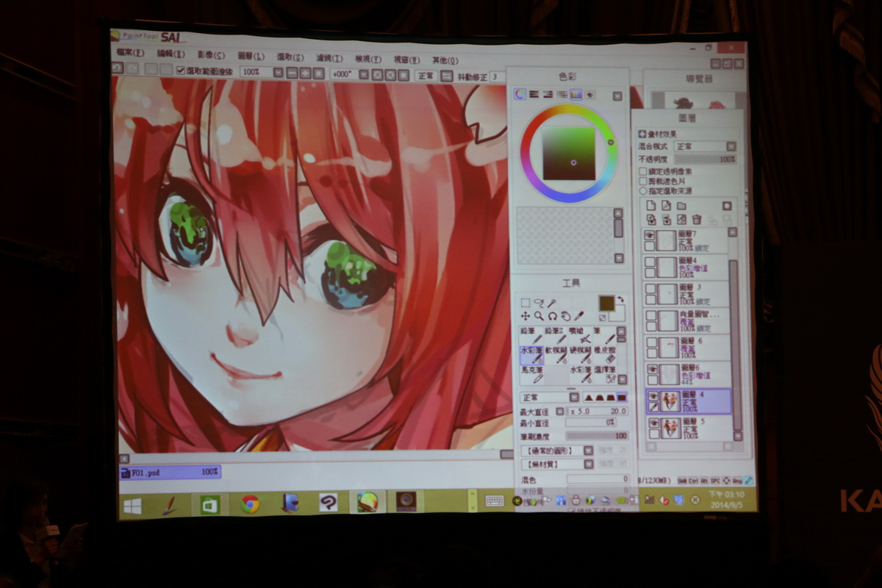
Task: Pick the Move tool
Action: tap(525, 315)
